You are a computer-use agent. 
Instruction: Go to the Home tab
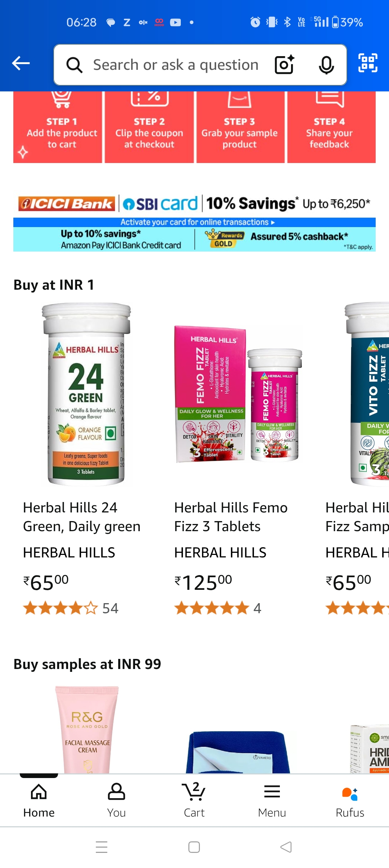39,800
